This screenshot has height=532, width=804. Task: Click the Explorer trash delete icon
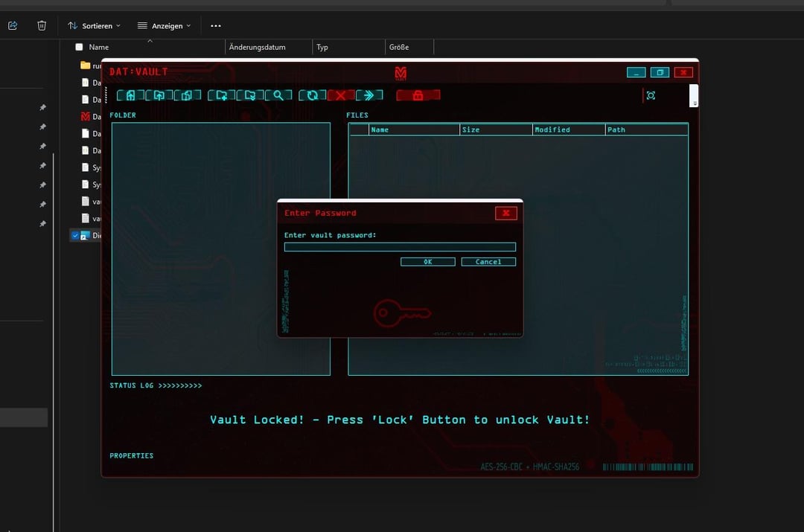(x=42, y=25)
